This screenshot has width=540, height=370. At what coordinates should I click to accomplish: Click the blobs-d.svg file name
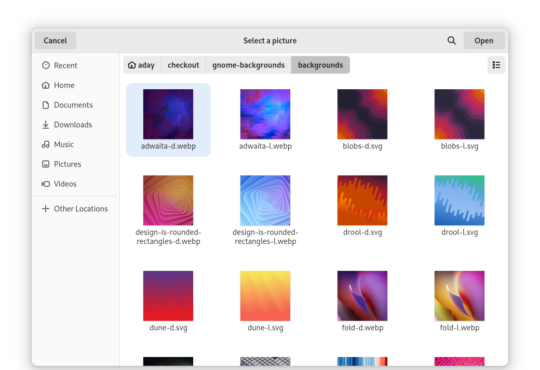pyautogui.click(x=362, y=146)
